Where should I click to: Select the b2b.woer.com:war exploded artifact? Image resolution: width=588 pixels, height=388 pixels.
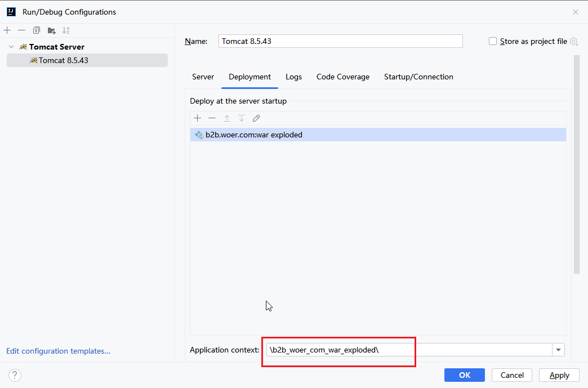[253, 135]
